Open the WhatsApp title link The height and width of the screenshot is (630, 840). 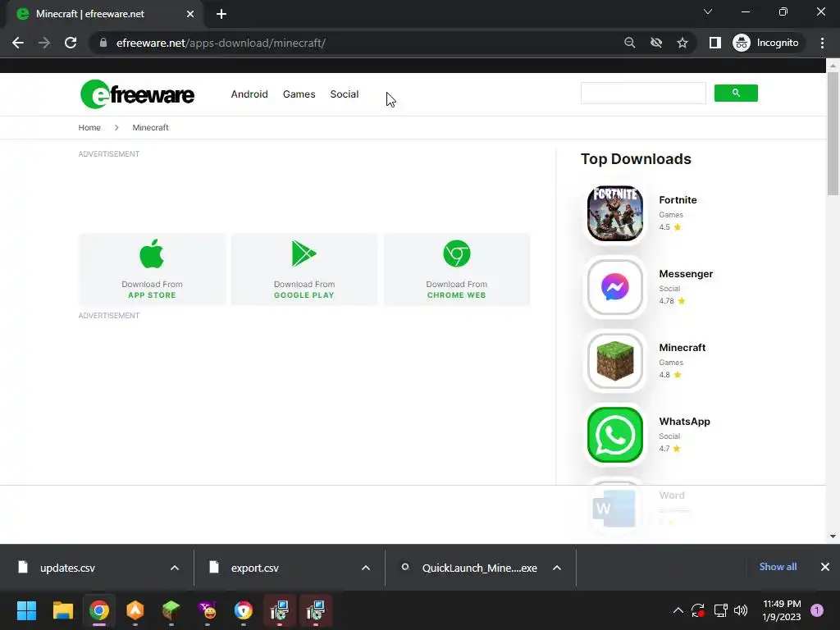click(684, 422)
